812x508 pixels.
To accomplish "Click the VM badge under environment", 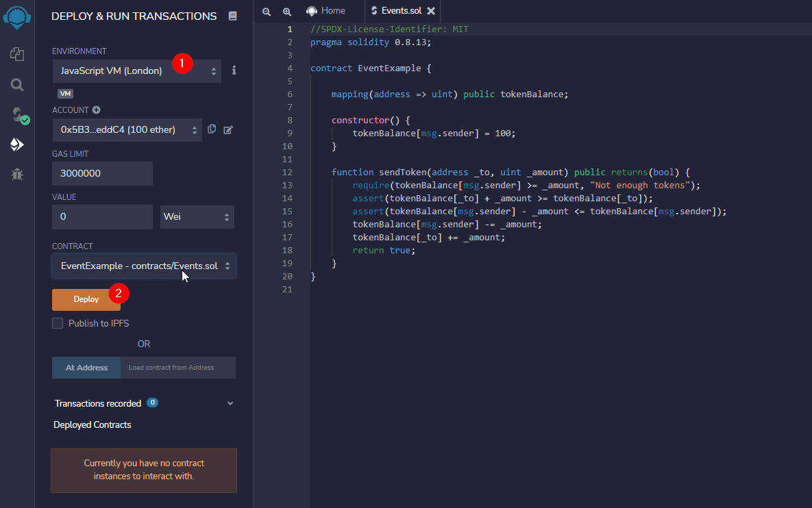I will [65, 94].
